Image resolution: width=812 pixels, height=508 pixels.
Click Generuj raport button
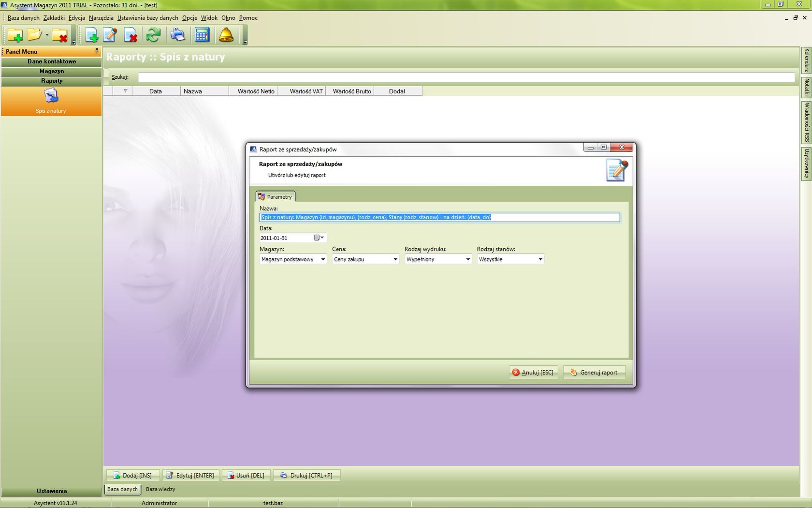[594, 373]
